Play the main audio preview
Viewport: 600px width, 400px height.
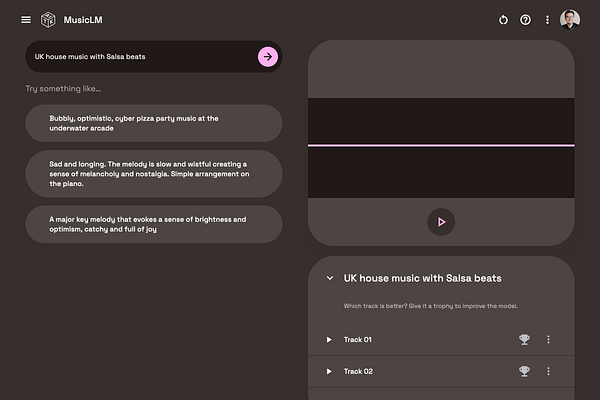pyautogui.click(x=441, y=222)
